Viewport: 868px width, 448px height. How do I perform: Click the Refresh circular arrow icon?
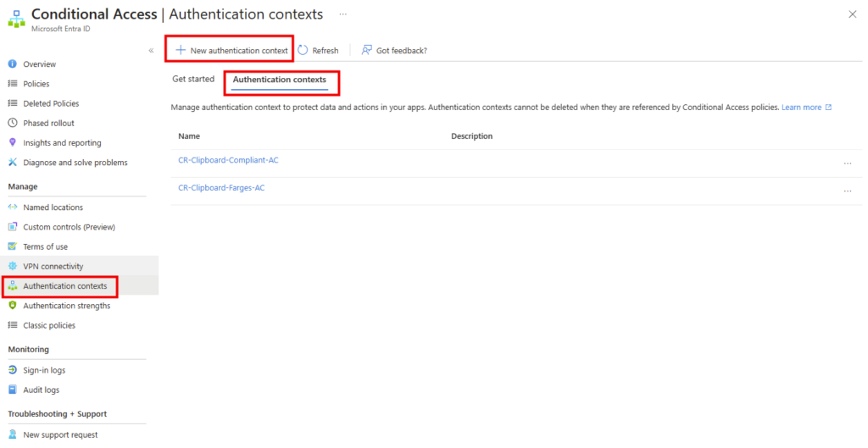(303, 50)
